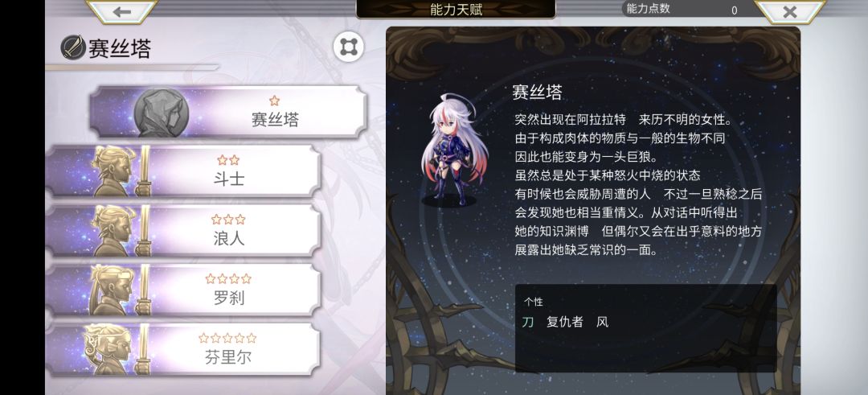Select the four-star 罗刹 class portrait

click(x=117, y=290)
